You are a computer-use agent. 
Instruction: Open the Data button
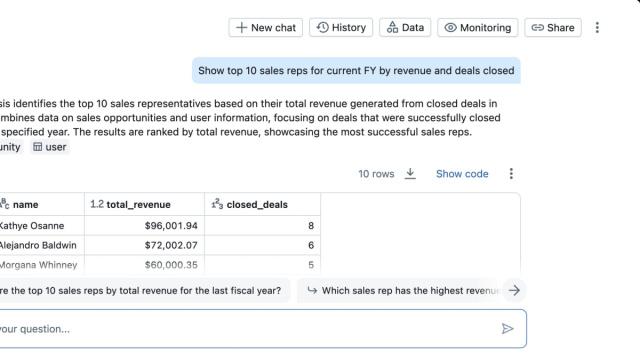pyautogui.click(x=405, y=27)
